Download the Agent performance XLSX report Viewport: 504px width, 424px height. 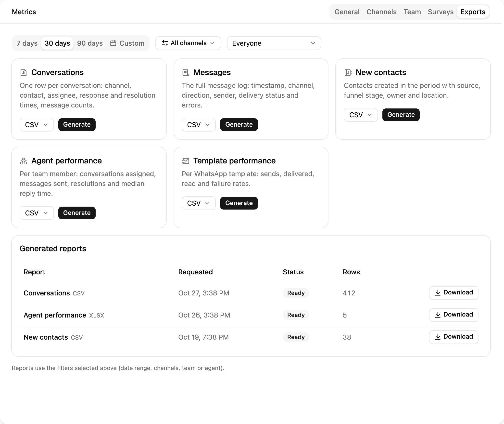[x=454, y=315]
